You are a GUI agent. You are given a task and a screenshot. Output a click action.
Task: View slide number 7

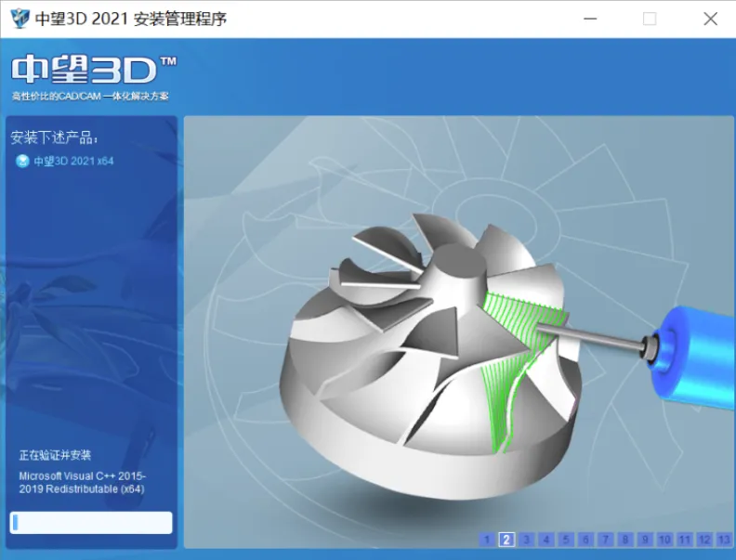[606, 540]
